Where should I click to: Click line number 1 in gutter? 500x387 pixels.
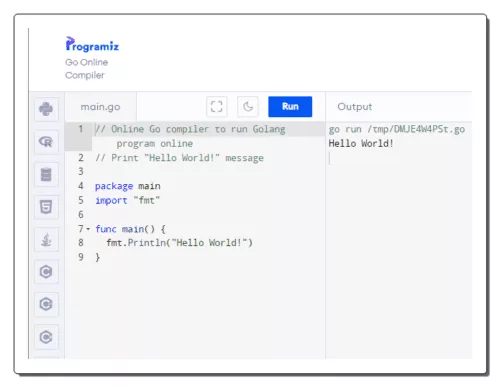tap(80, 129)
